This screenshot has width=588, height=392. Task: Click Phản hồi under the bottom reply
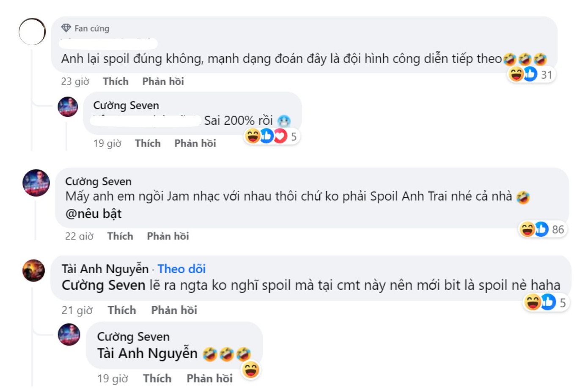[x=209, y=378]
